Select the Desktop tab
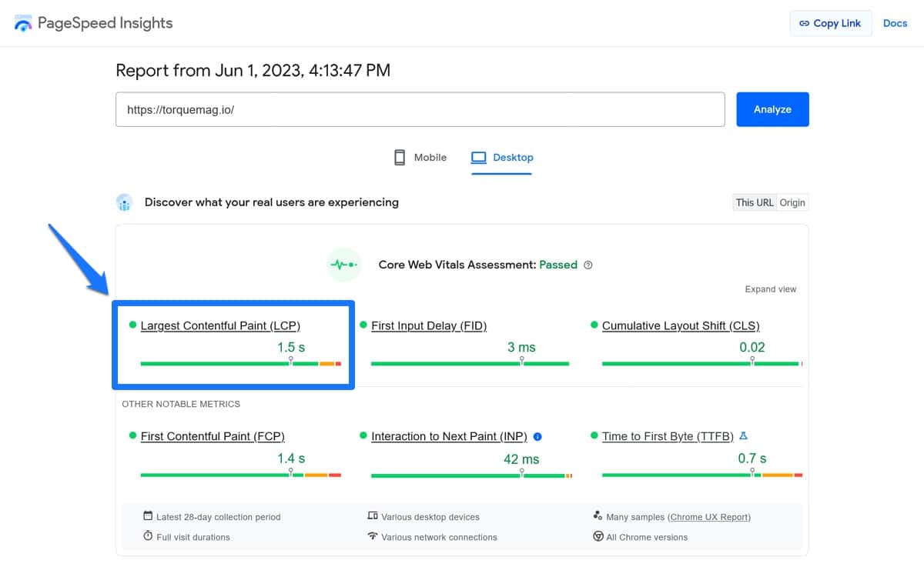Screen dimensions: 924x567 pyautogui.click(x=502, y=158)
